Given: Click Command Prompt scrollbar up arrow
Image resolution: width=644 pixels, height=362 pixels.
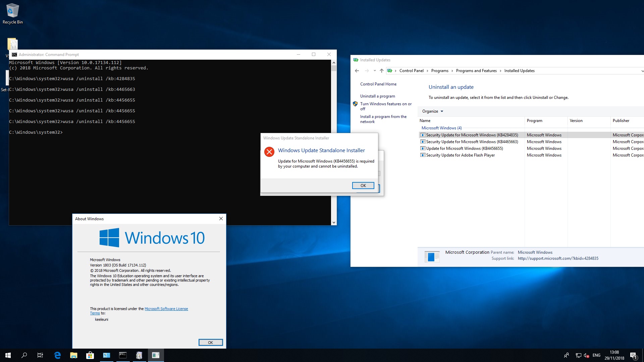Looking at the screenshot, I should pyautogui.click(x=334, y=63).
